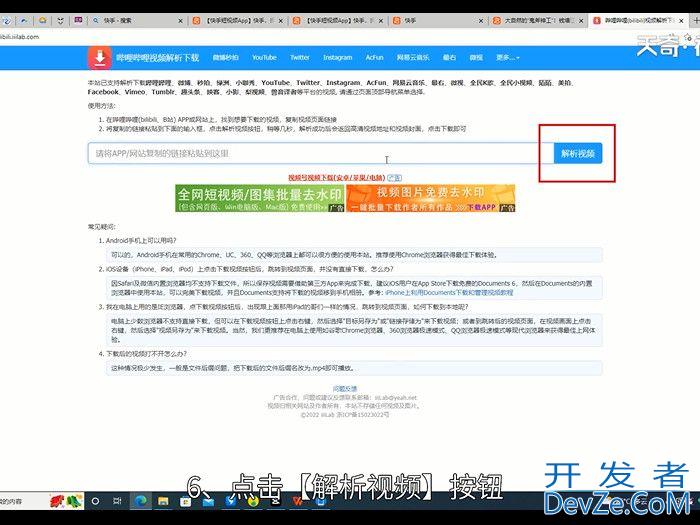
Task: Click the 问题反馈 link in footer
Action: tap(345, 389)
